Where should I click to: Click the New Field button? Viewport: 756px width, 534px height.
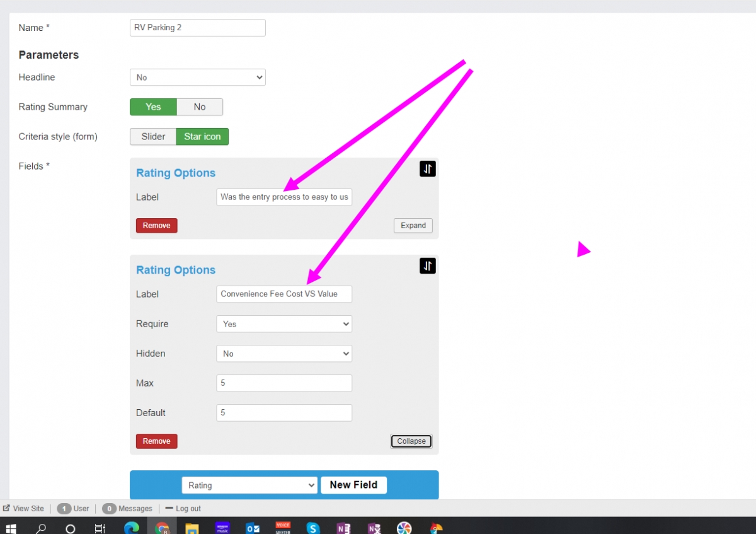[353, 485]
